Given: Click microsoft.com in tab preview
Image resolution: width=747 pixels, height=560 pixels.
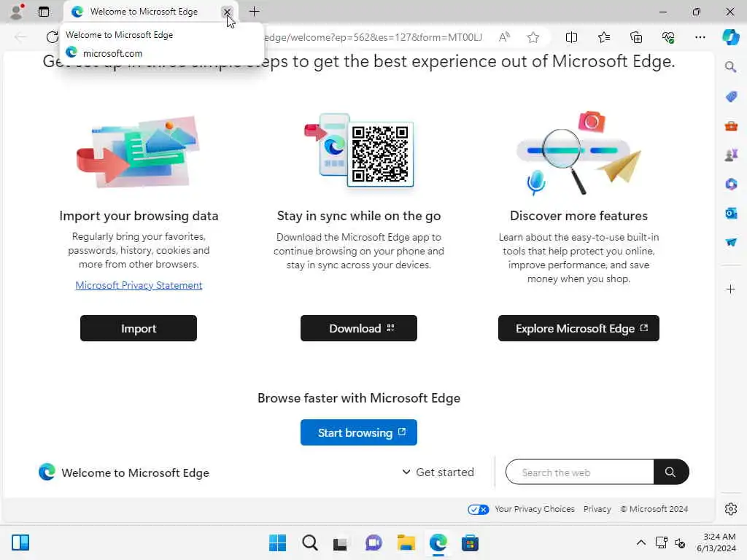Looking at the screenshot, I should coord(113,53).
